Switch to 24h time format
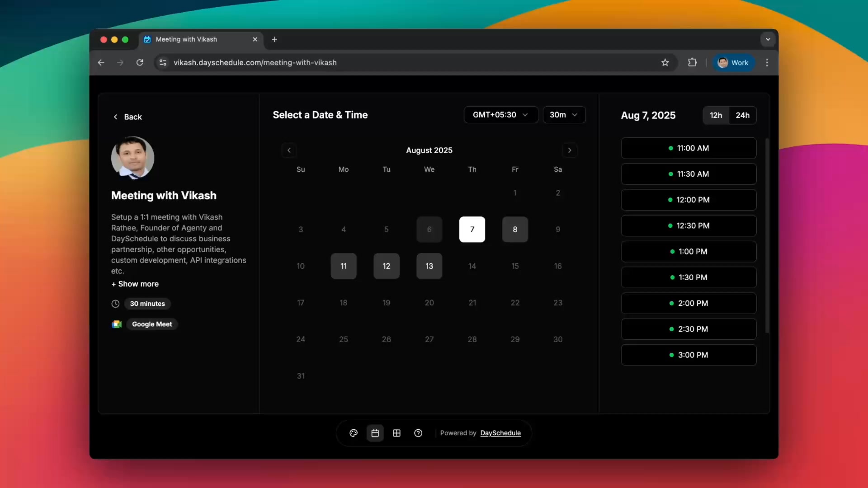The width and height of the screenshot is (868, 488). tap(743, 115)
